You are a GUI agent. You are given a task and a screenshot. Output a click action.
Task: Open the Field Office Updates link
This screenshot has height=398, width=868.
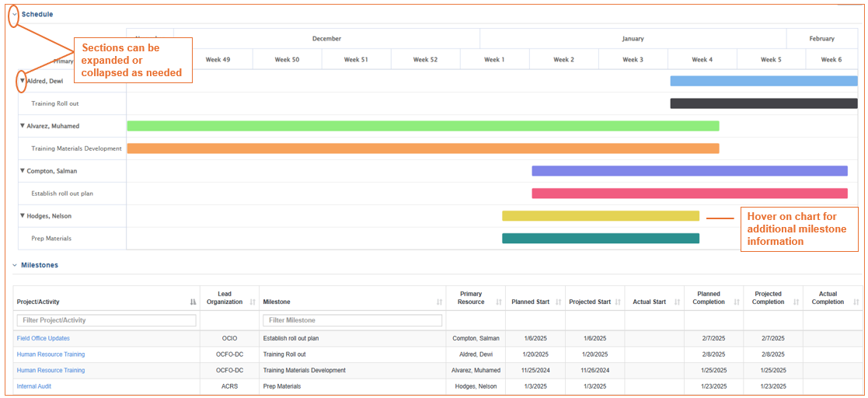tap(44, 338)
